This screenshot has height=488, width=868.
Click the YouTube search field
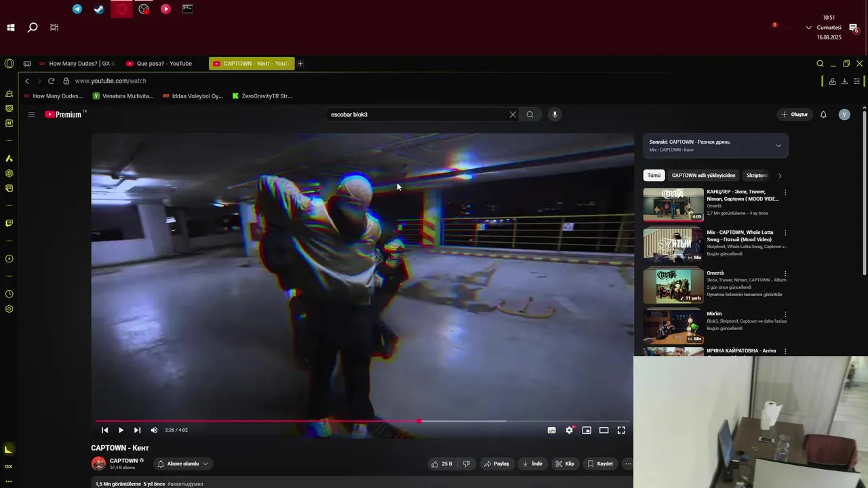coord(417,115)
